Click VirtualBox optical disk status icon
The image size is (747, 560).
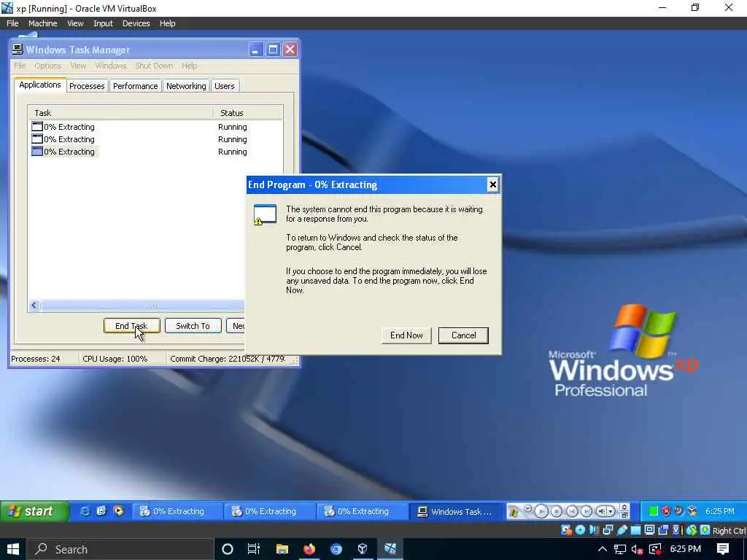580,529
